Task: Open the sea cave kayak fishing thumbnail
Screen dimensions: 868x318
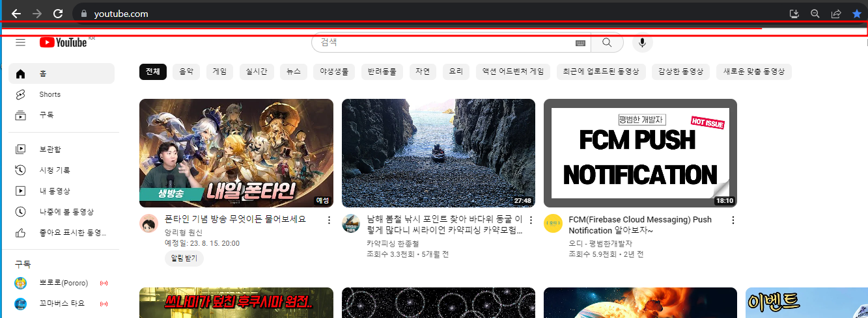Action: pos(438,153)
